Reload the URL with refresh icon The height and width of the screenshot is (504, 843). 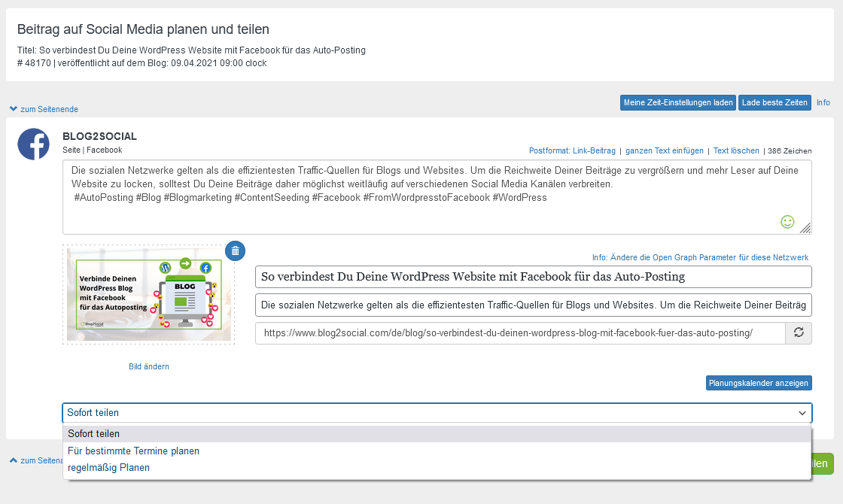click(x=799, y=333)
